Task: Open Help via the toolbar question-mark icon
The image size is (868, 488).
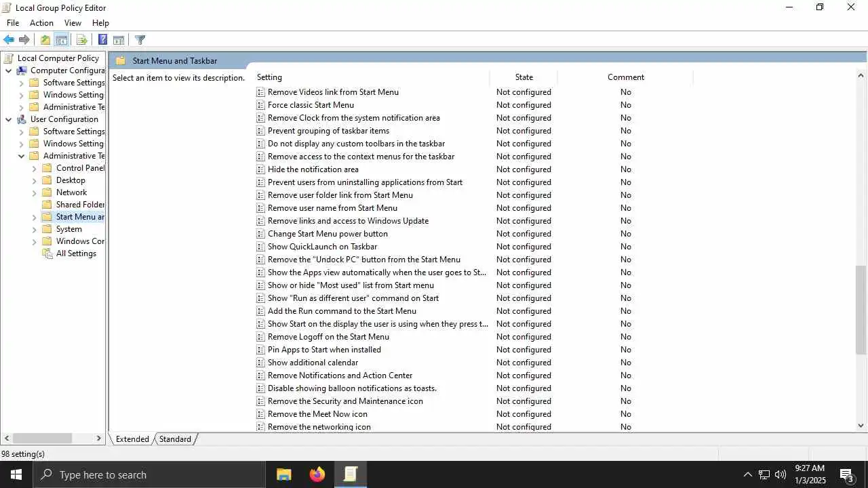Action: [x=102, y=40]
